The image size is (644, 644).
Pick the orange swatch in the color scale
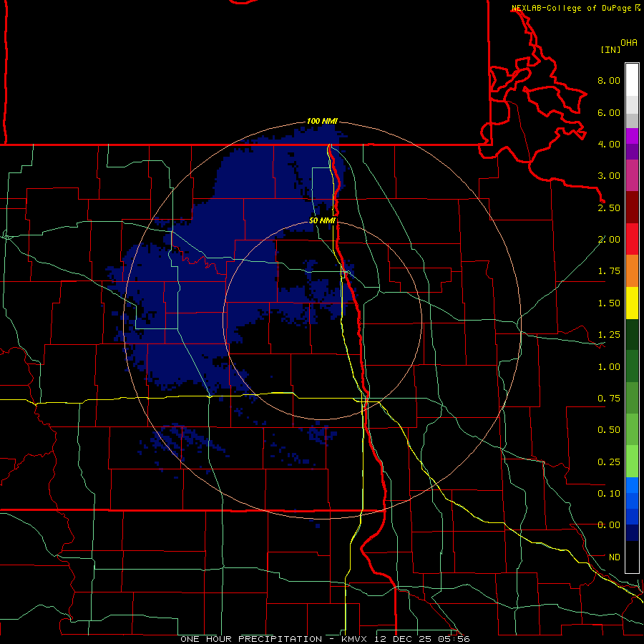(x=632, y=271)
